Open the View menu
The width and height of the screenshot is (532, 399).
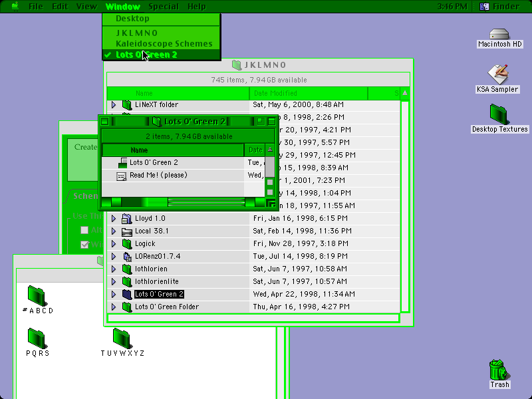(86, 7)
